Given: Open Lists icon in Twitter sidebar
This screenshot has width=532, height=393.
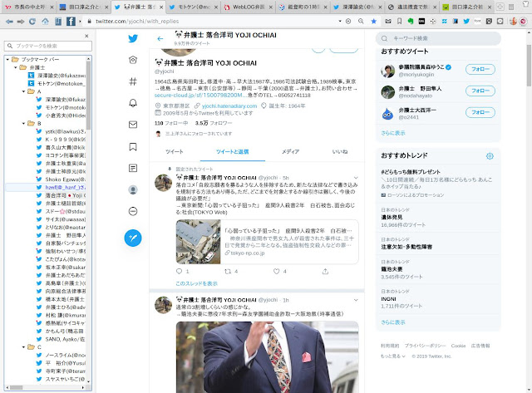Looking at the screenshot, I should click(133, 168).
